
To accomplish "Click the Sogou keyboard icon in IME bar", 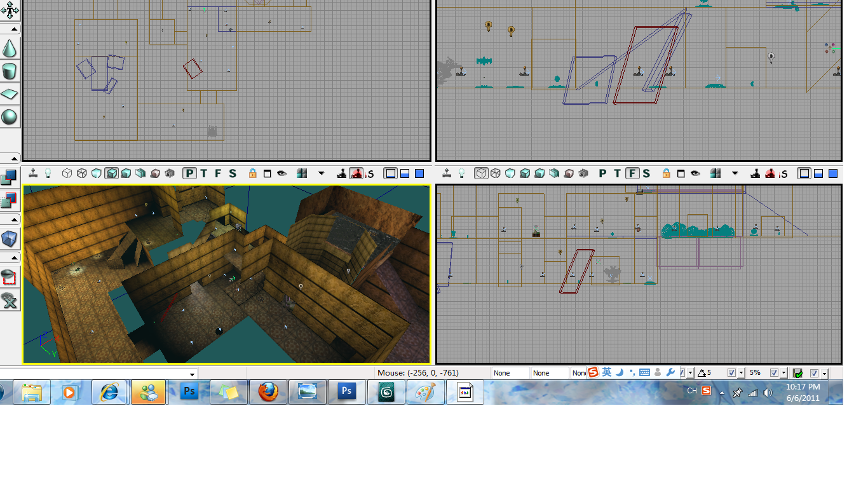I will (644, 372).
